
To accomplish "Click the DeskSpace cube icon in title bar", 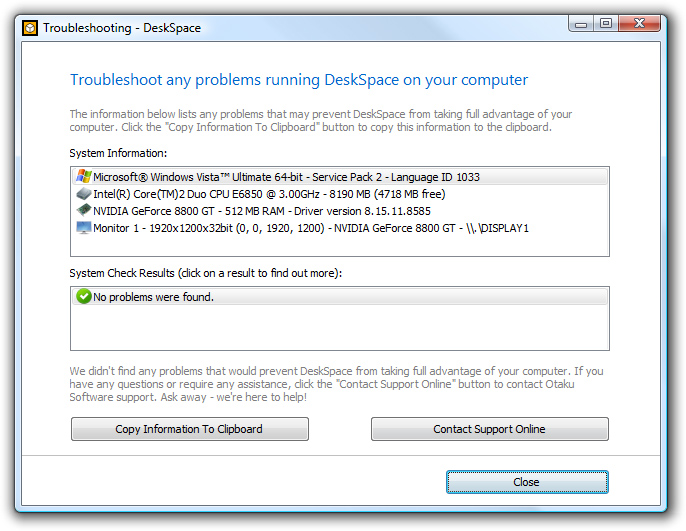I will click(x=30, y=28).
